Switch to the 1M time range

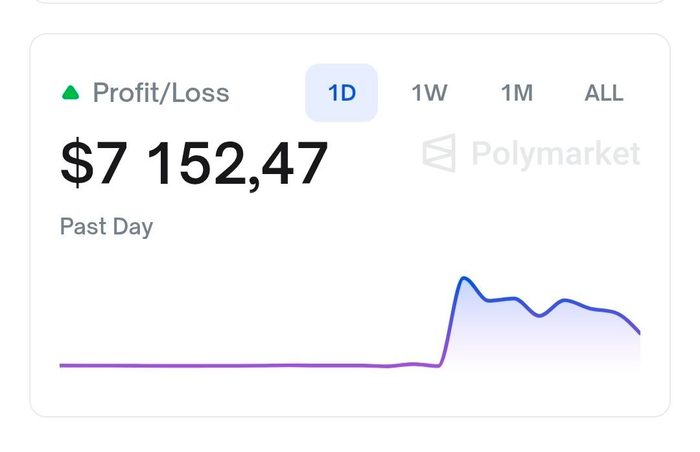517,93
